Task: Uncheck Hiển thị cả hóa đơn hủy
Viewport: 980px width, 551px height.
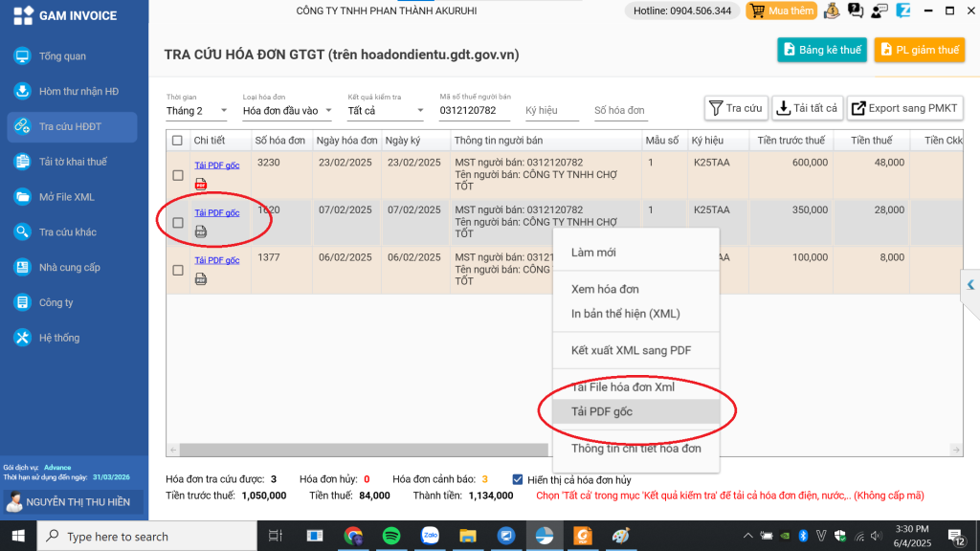Action: pyautogui.click(x=518, y=480)
